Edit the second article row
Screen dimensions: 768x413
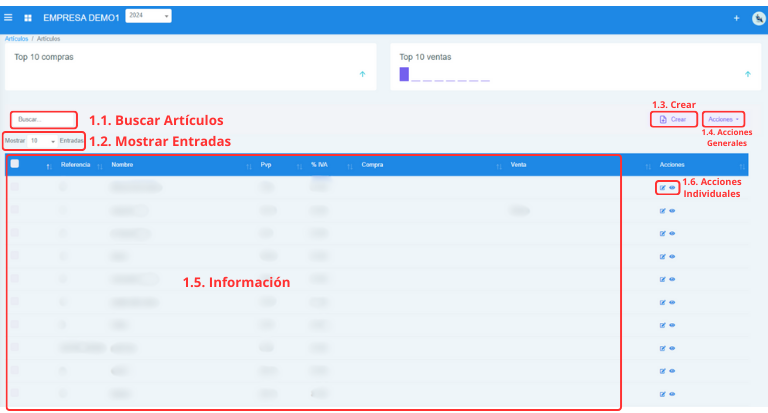[x=663, y=211]
